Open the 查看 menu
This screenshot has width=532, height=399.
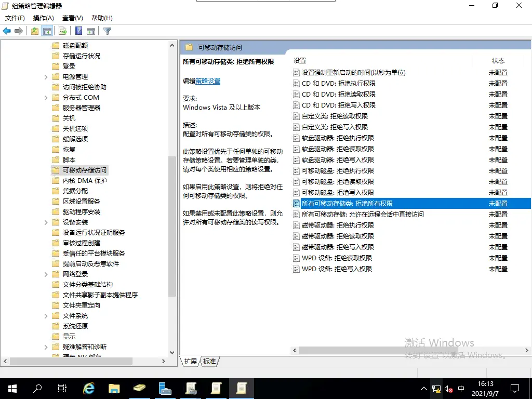72,18
